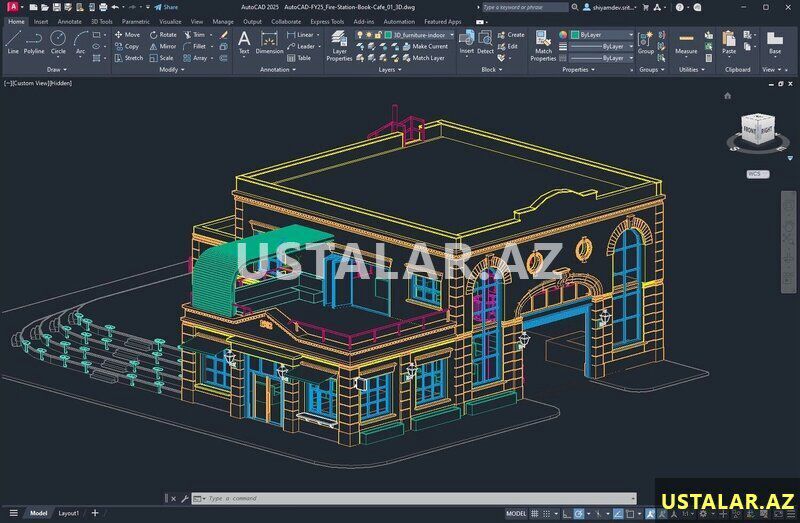This screenshot has width=800, height=523.
Task: Switch to the Parametric ribbon tab
Action: click(x=136, y=22)
